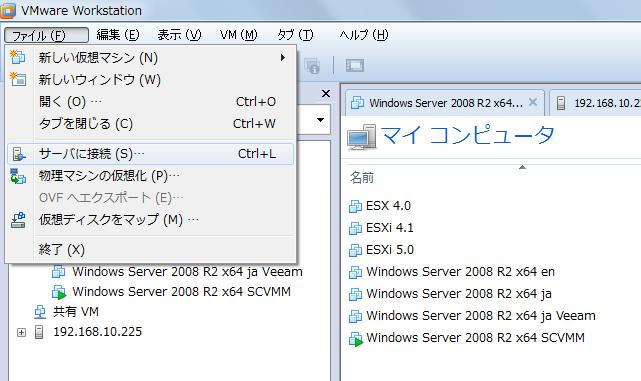Click VM icon beside x64 en in list
641x381 pixels.
pyautogui.click(x=356, y=272)
